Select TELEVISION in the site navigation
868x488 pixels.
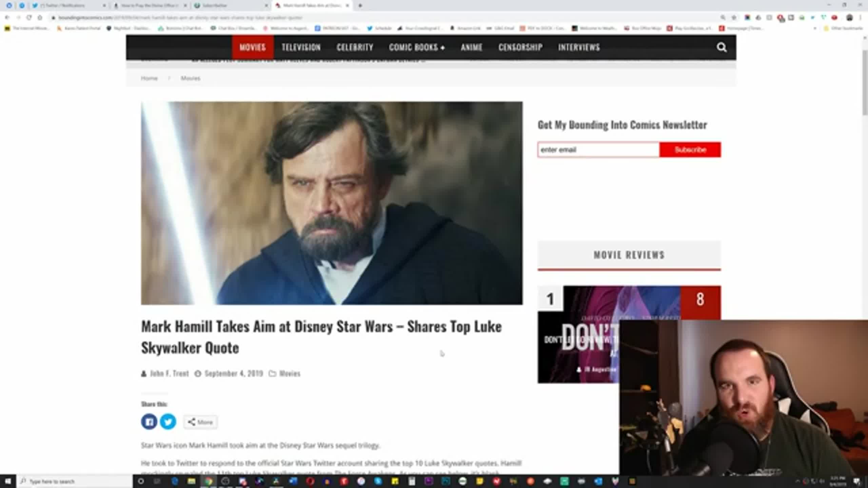tap(300, 48)
